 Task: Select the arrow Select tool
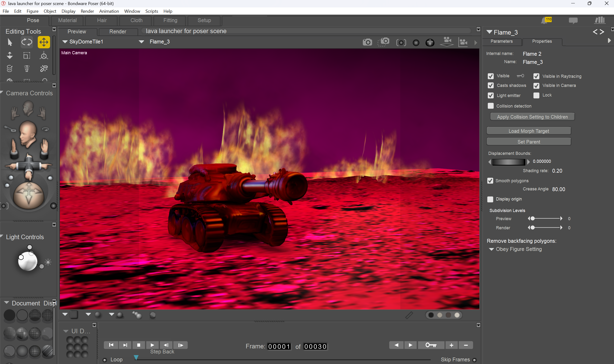click(x=10, y=42)
